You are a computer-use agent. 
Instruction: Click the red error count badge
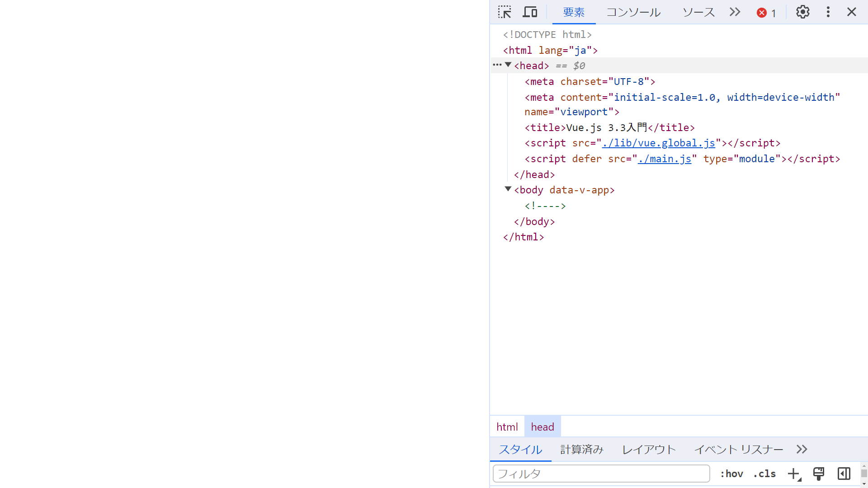tap(766, 13)
